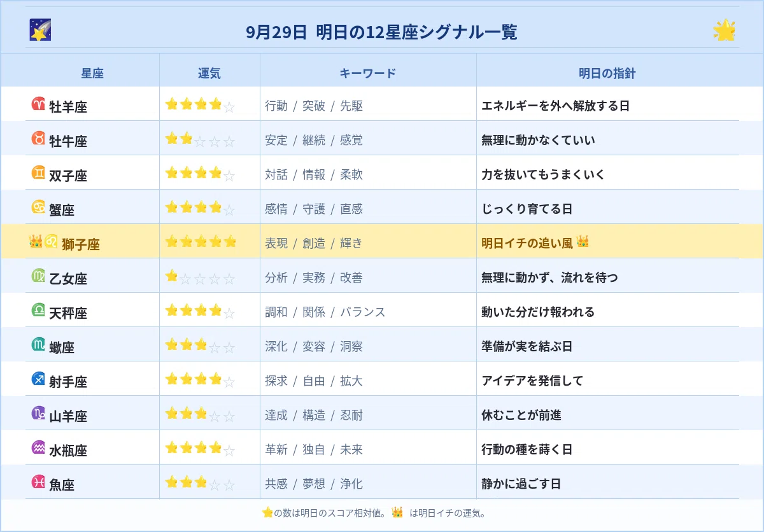Select the 山羊座 sign name
This screenshot has width=764, height=532.
pyautogui.click(x=68, y=416)
